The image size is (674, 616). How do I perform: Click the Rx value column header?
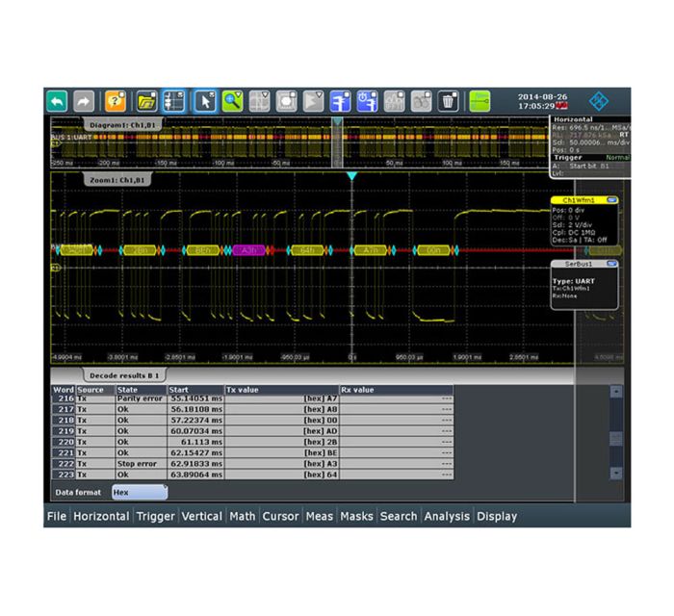click(x=397, y=390)
